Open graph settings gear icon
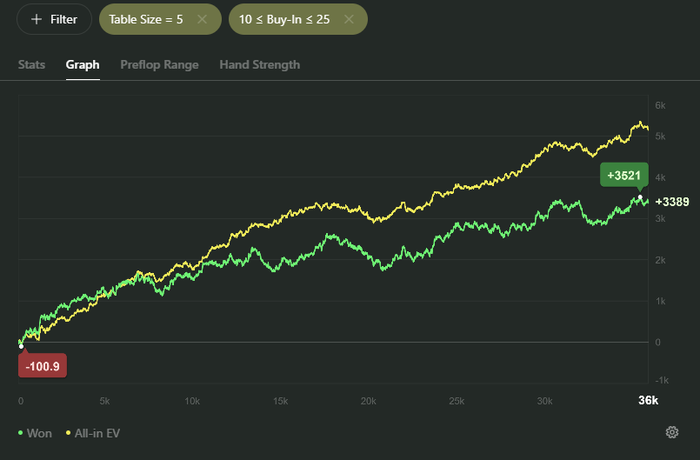This screenshot has height=460, width=700. point(672,432)
